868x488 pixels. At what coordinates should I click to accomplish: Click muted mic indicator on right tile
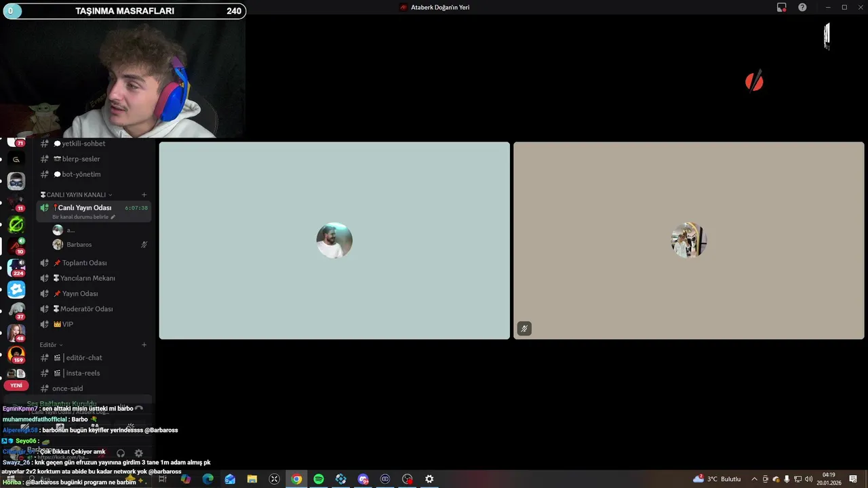pyautogui.click(x=524, y=329)
